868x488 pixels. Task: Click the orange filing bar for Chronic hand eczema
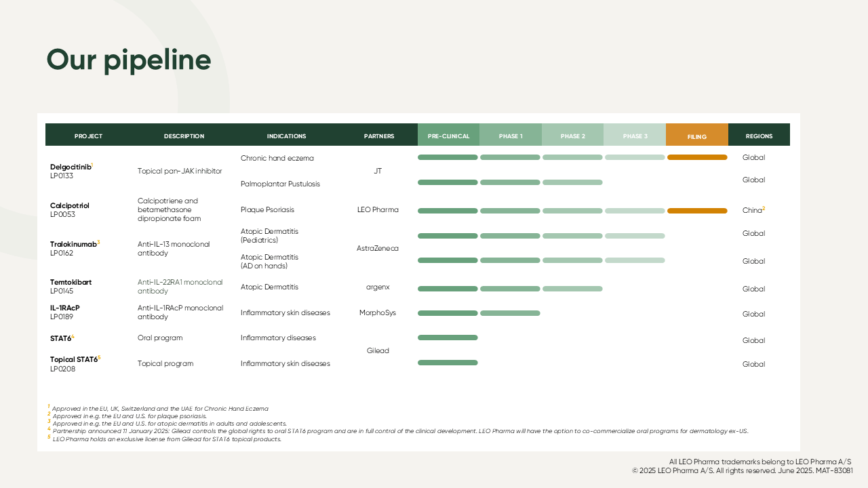coord(696,157)
